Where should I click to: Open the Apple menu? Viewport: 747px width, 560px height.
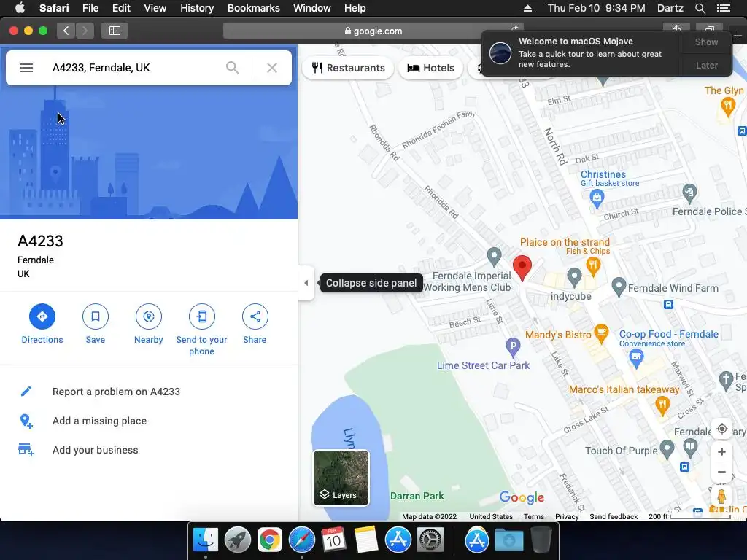coord(20,8)
